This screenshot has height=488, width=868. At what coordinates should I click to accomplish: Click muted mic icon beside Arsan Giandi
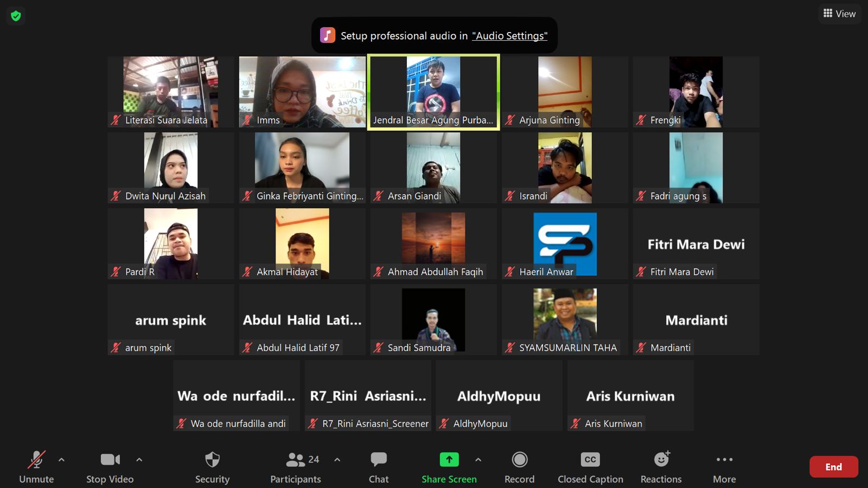pyautogui.click(x=379, y=196)
